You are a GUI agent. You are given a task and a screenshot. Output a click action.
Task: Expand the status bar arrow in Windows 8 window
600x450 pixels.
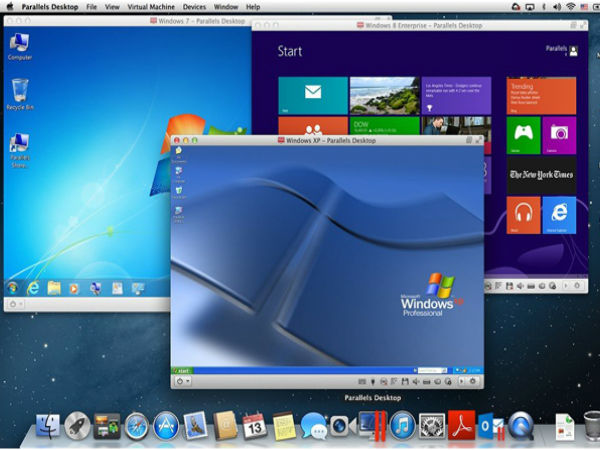click(x=566, y=285)
